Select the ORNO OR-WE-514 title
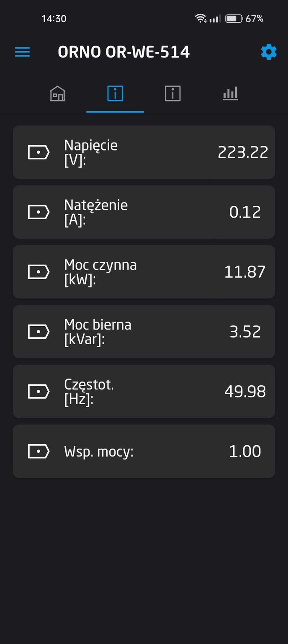Screen dimensions: 288x644 [124, 52]
